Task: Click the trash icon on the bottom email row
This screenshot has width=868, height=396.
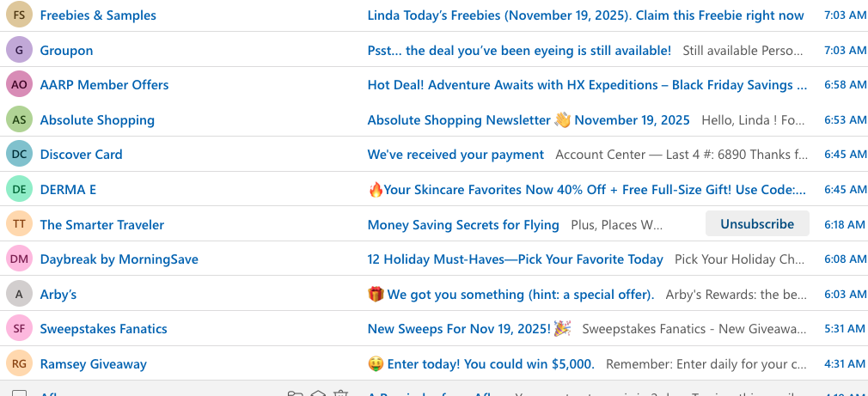Action: click(x=341, y=393)
